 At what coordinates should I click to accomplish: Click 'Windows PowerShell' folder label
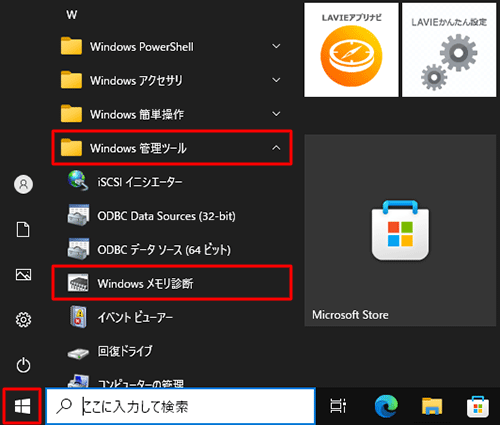click(142, 47)
